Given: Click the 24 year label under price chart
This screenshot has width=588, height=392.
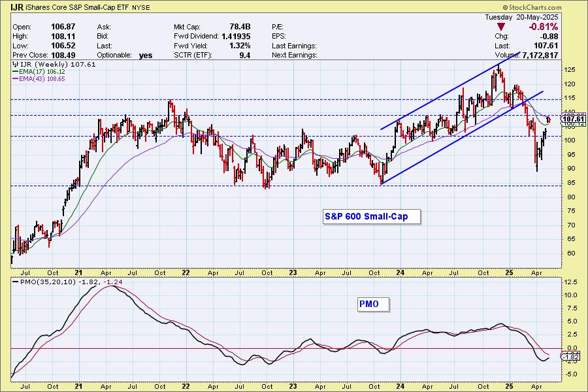Looking at the screenshot, I should 400,272.
